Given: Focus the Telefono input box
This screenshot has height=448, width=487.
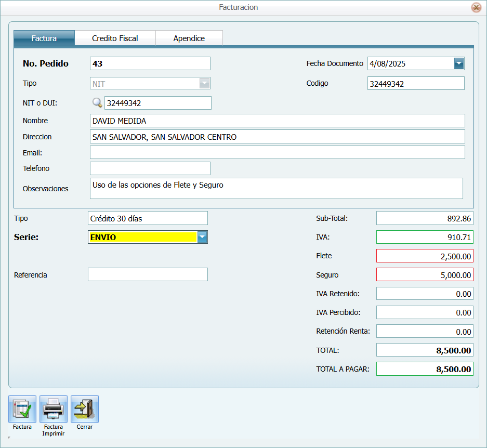Looking at the screenshot, I should [150, 168].
